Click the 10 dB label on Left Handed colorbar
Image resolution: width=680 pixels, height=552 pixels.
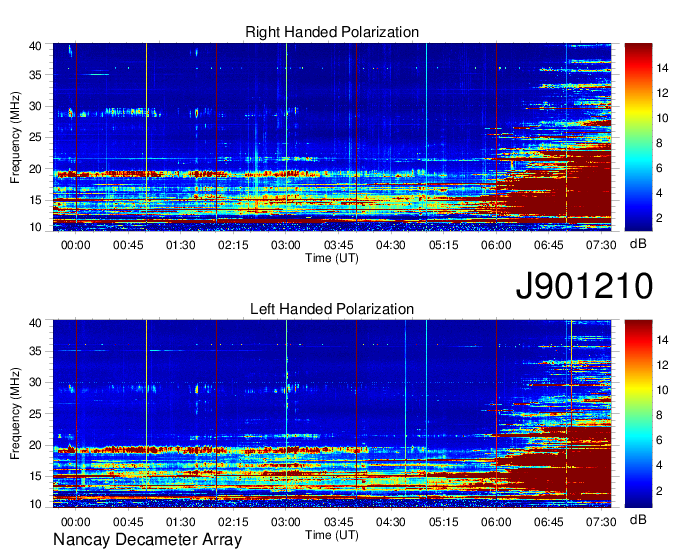pyautogui.click(x=662, y=390)
